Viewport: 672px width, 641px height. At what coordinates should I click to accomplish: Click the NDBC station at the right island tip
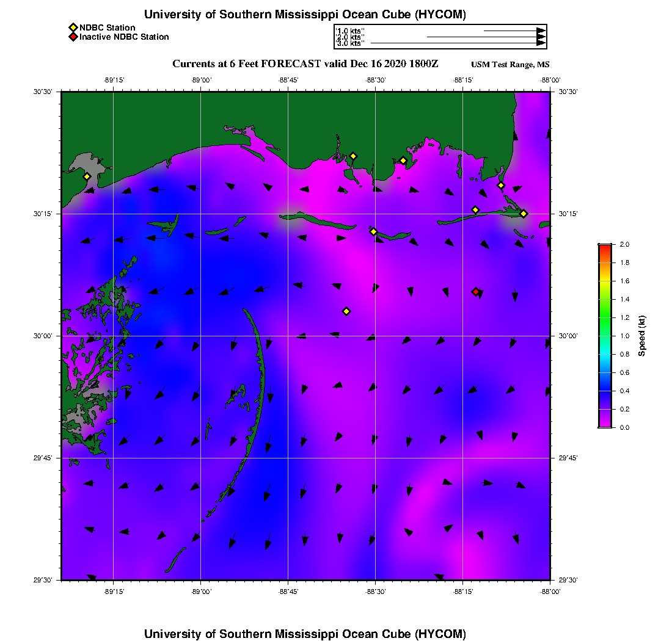[x=524, y=214]
